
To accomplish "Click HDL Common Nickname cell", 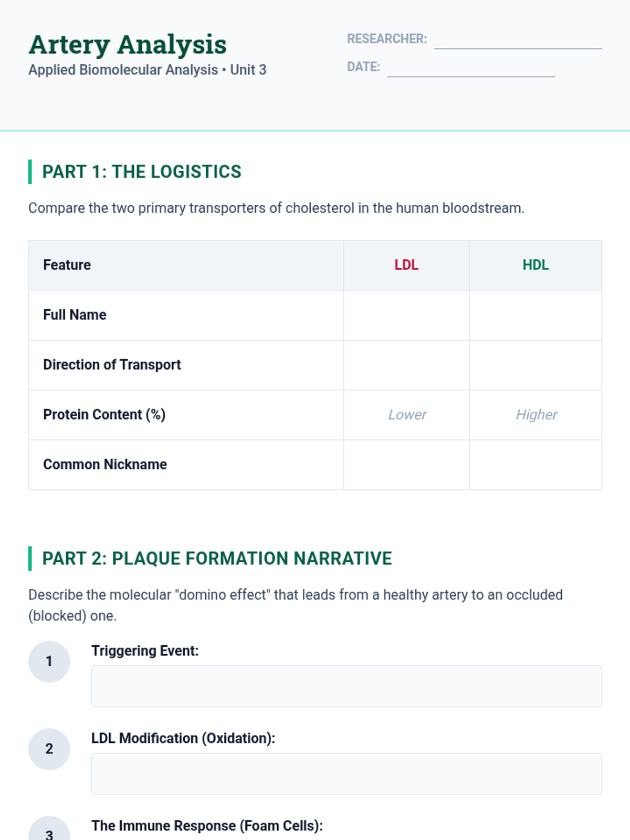I will click(x=535, y=465).
